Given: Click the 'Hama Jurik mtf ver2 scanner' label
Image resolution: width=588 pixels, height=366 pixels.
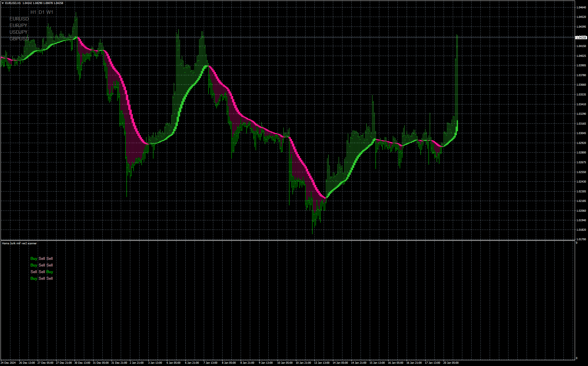Looking at the screenshot, I should tap(19, 243).
